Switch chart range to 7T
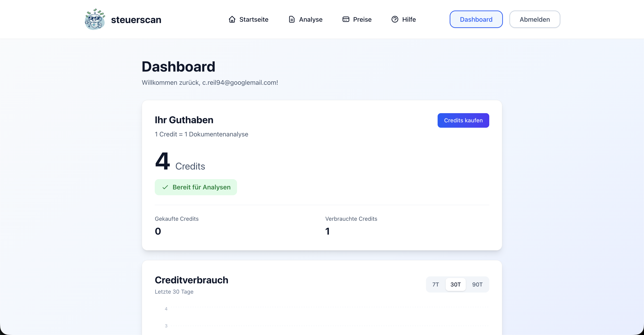Viewport: 644px width, 335px height. (436, 284)
